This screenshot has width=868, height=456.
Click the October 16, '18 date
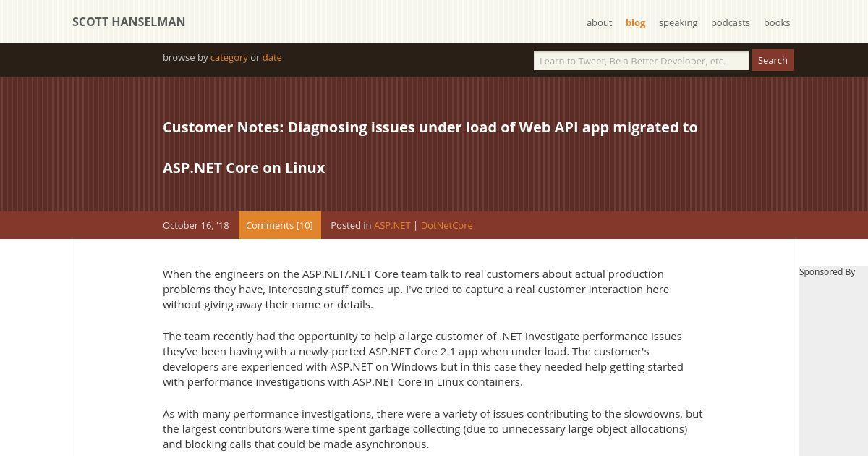[x=195, y=225]
